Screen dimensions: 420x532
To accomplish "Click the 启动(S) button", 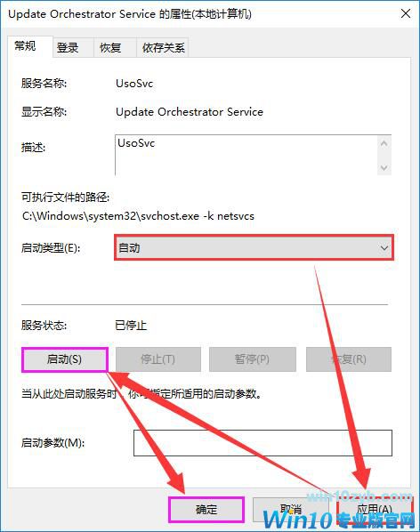I will point(64,359).
